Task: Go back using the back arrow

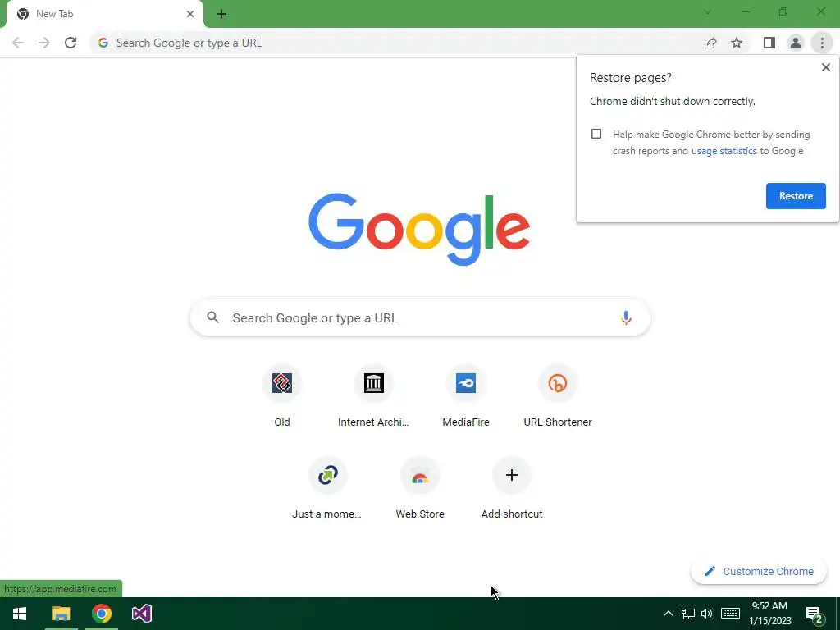Action: [x=18, y=43]
